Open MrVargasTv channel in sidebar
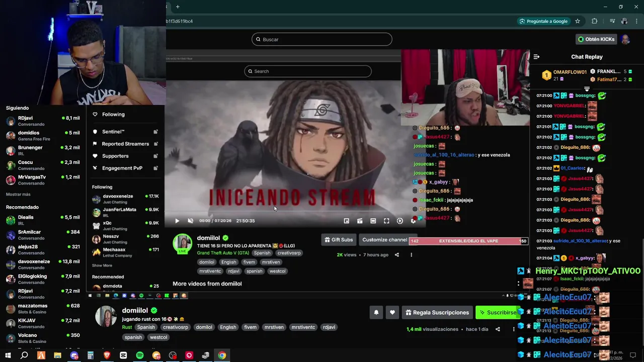The image size is (644, 362). point(43,180)
